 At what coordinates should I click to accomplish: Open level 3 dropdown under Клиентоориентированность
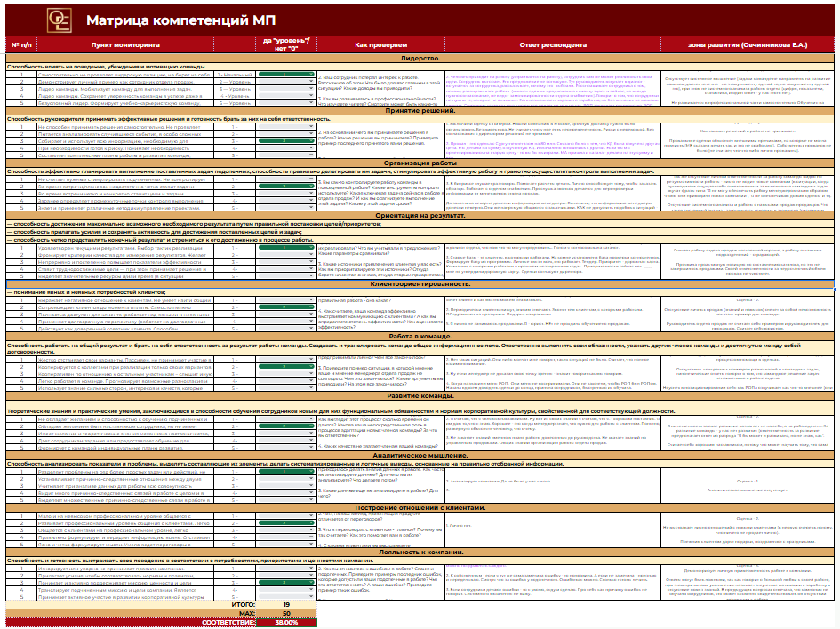coord(286,314)
